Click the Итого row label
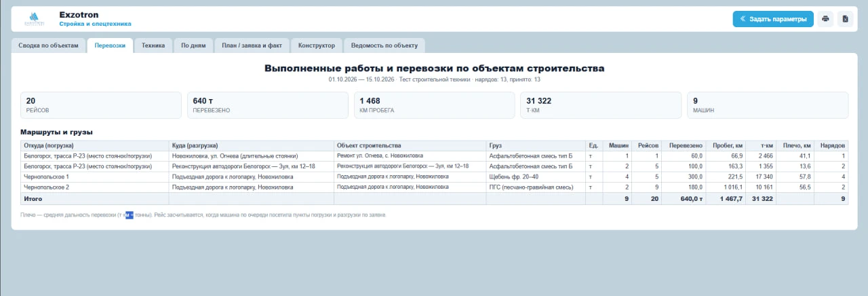Screen dimensions: 868x296 [95, 198]
